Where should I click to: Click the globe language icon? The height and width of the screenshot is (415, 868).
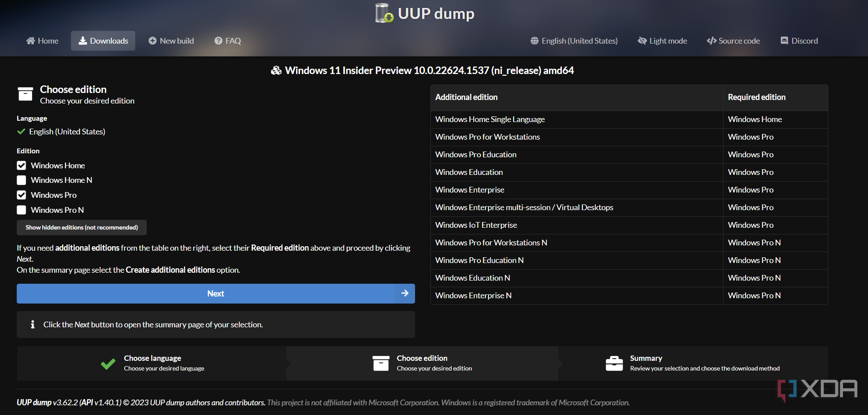(534, 41)
